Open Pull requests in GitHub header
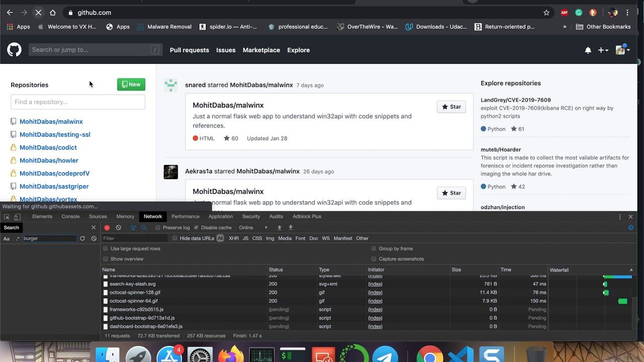The image size is (644, 362). (189, 50)
